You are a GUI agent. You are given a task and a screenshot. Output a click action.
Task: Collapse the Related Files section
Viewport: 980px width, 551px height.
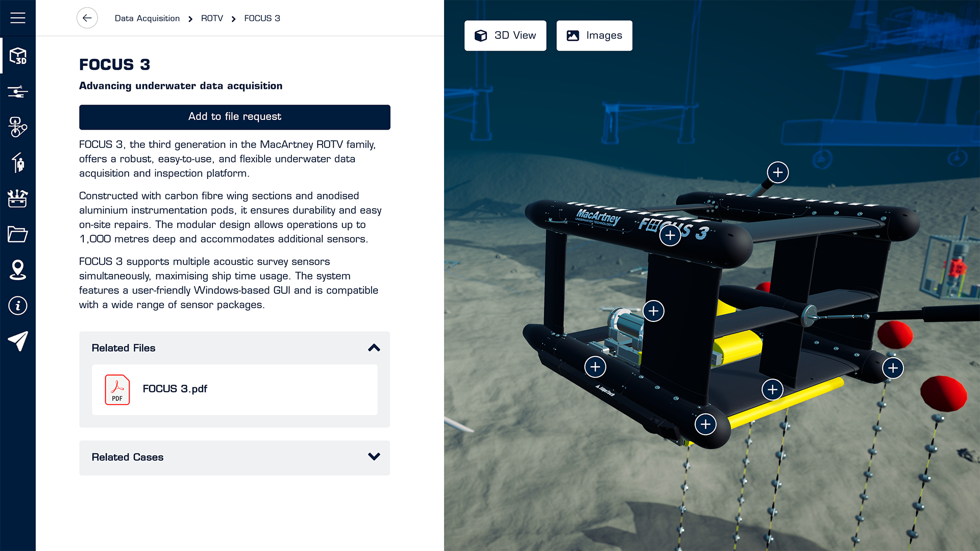(374, 348)
